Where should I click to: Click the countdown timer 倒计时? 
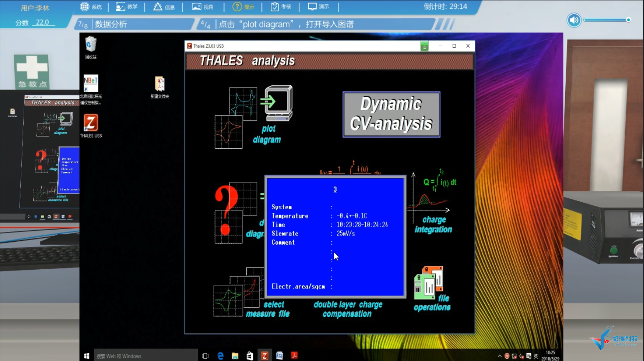(x=445, y=7)
